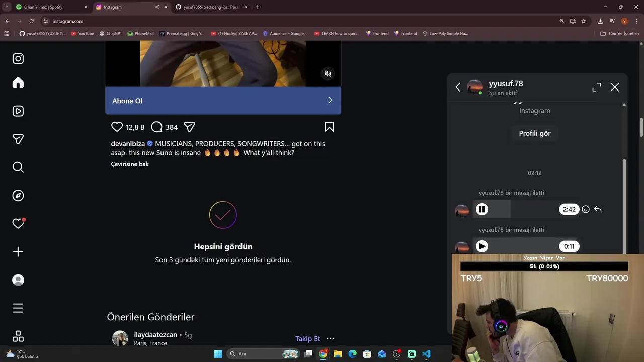Open profile avatar in sidebar
Image resolution: width=644 pixels, height=362 pixels.
click(x=18, y=280)
